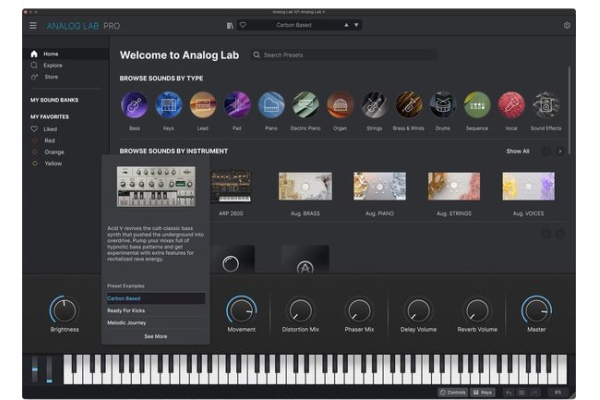Go to next instrument page arrow
This screenshot has width=600, height=400.
[560, 151]
